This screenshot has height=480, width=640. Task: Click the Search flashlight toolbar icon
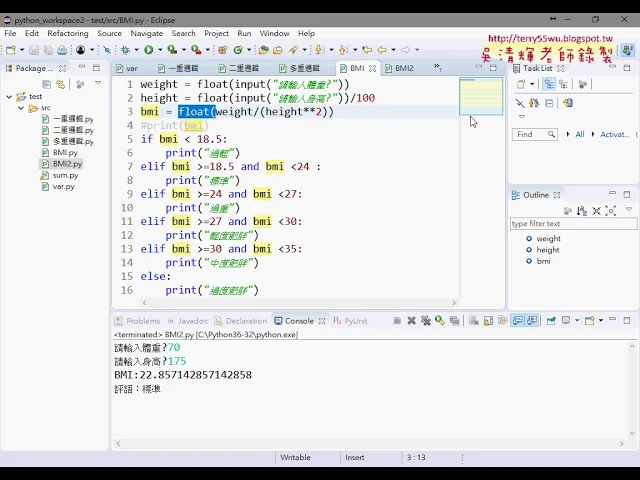point(293,50)
